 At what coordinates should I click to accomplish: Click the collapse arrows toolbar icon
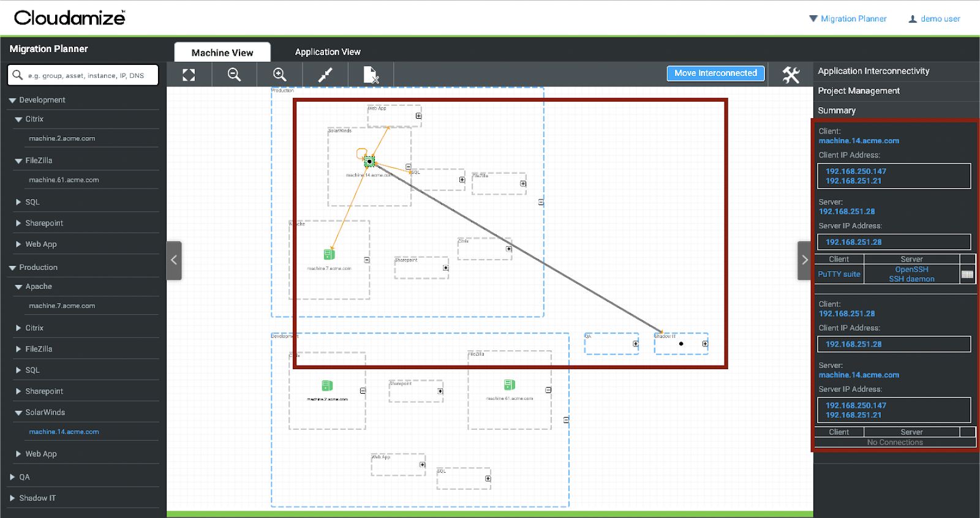coord(325,75)
